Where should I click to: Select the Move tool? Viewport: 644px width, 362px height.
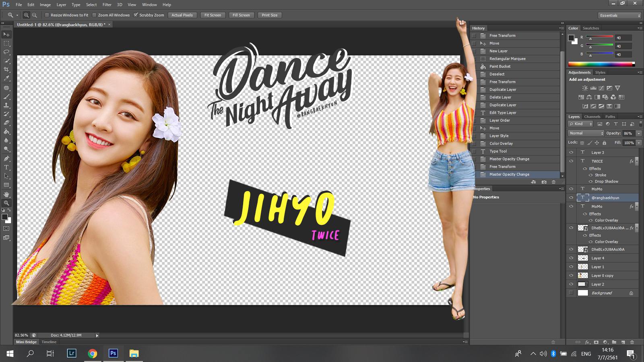click(6, 35)
